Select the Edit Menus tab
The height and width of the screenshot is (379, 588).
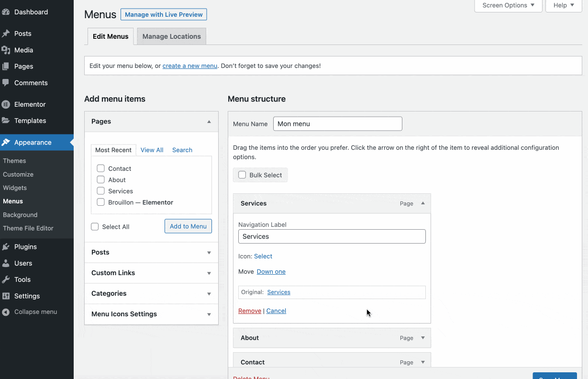[111, 36]
